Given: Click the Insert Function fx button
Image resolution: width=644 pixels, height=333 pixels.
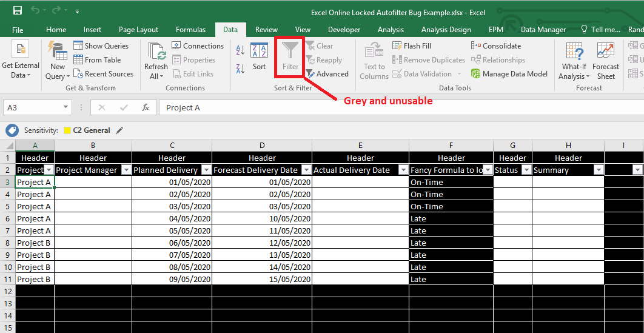Looking at the screenshot, I should [x=146, y=107].
